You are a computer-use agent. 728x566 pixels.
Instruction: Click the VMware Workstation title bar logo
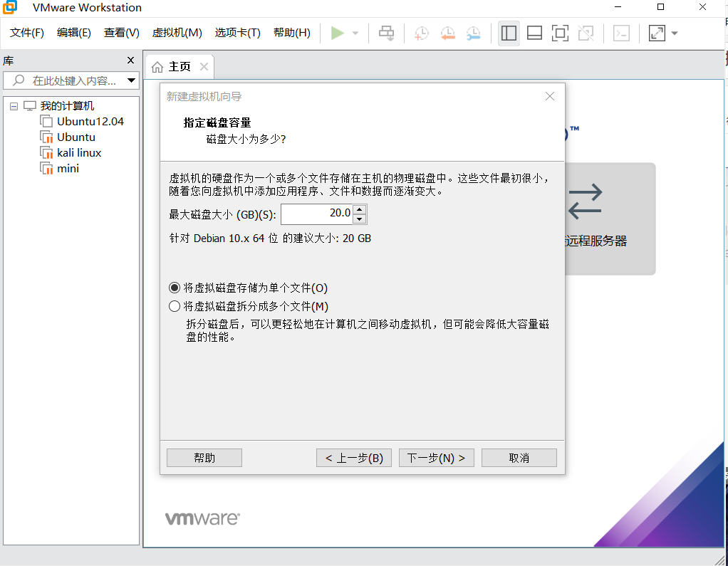point(10,7)
